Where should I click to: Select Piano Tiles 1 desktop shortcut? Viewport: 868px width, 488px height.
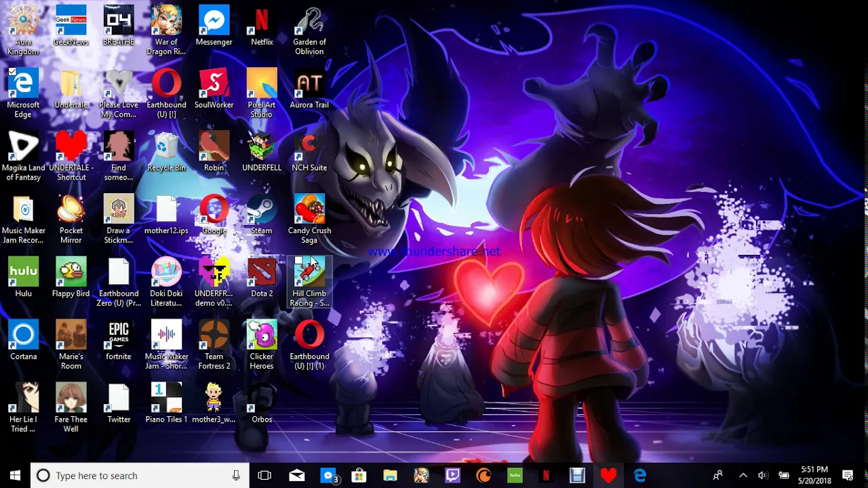point(166,404)
